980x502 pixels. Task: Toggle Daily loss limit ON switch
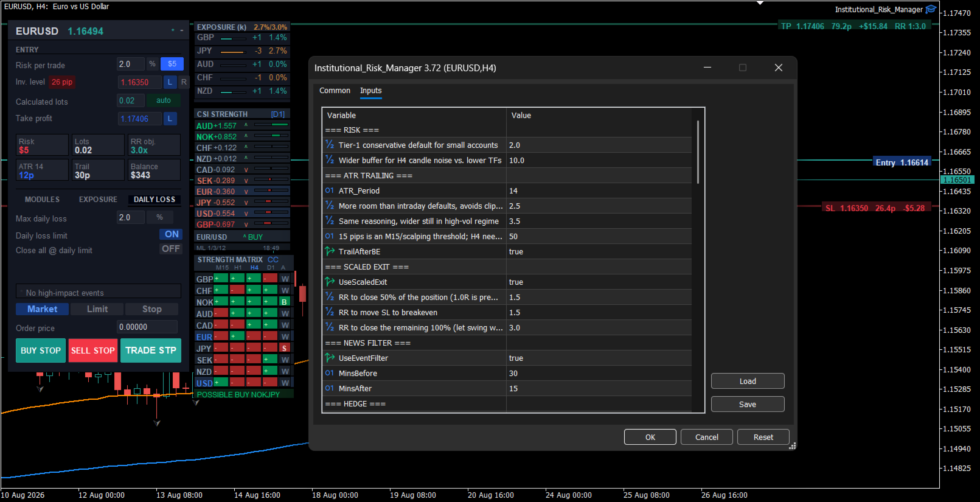[x=171, y=234]
